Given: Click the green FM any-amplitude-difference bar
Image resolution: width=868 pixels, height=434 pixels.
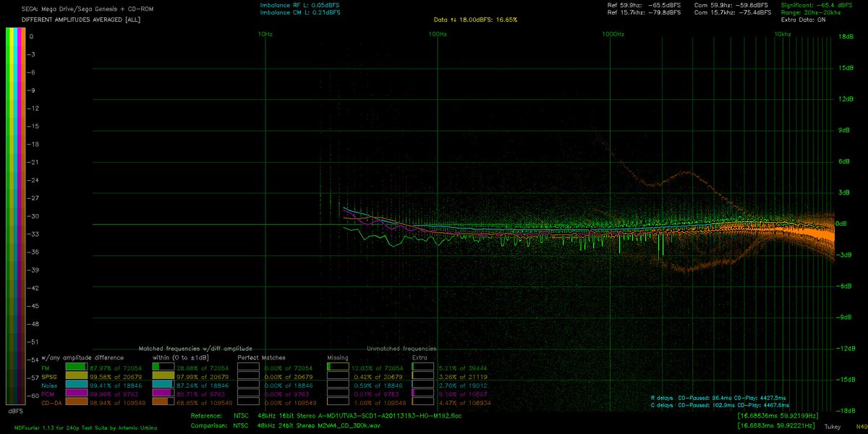Looking at the screenshot, I should (76, 367).
